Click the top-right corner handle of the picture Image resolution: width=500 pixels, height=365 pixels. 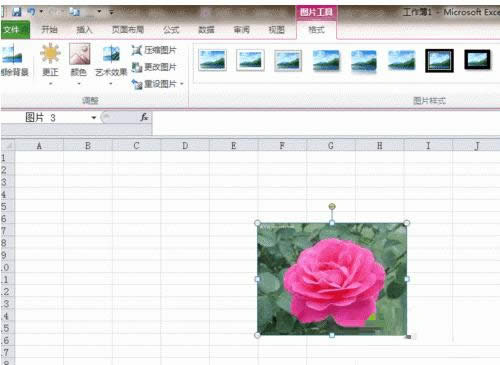click(407, 223)
